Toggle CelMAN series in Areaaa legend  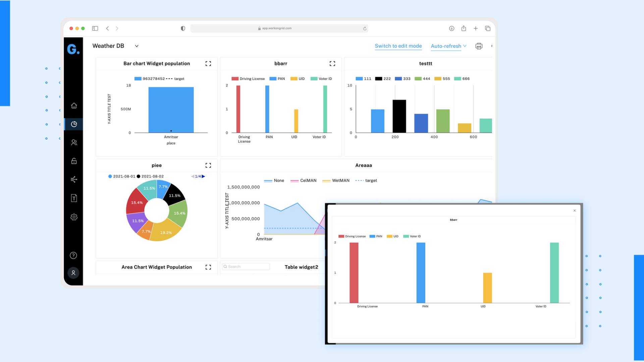304,181
